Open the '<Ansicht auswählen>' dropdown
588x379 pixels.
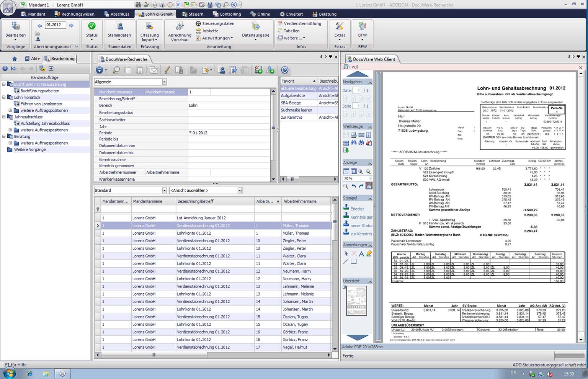click(240, 191)
